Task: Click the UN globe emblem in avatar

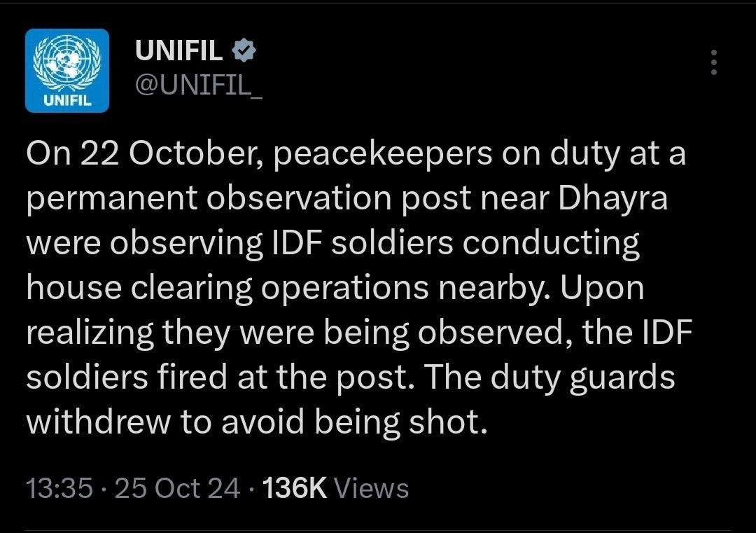Action: (x=67, y=62)
